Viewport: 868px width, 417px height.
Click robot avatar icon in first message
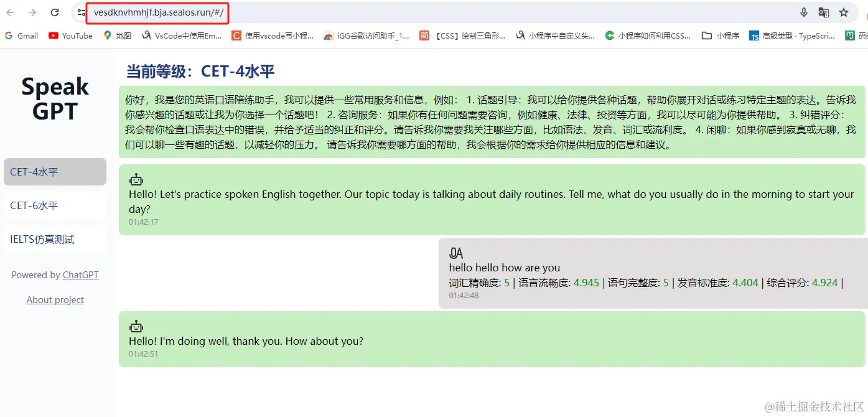click(x=136, y=180)
